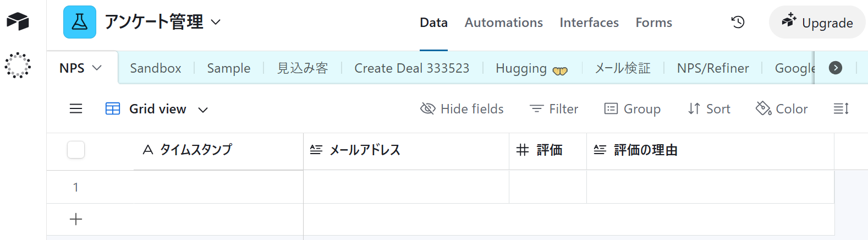The height and width of the screenshot is (240, 868).
Task: Click the Airtable home logo icon
Action: point(18,21)
